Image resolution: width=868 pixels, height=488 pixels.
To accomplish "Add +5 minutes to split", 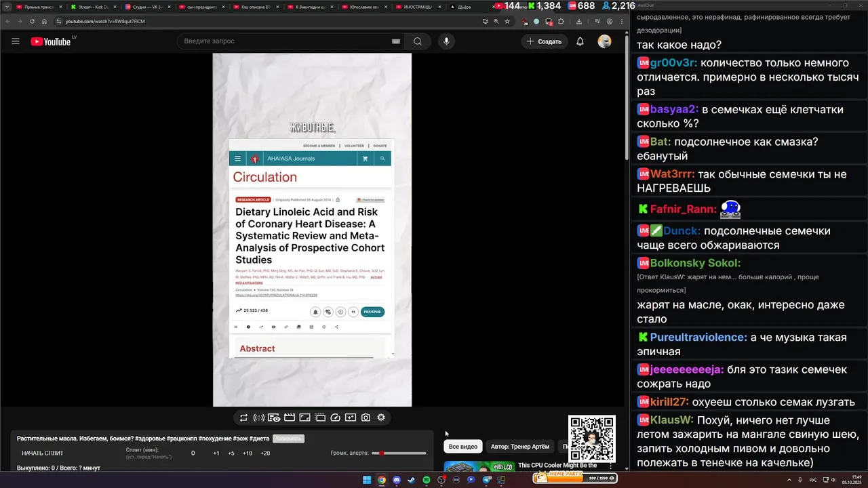I will pyautogui.click(x=231, y=453).
